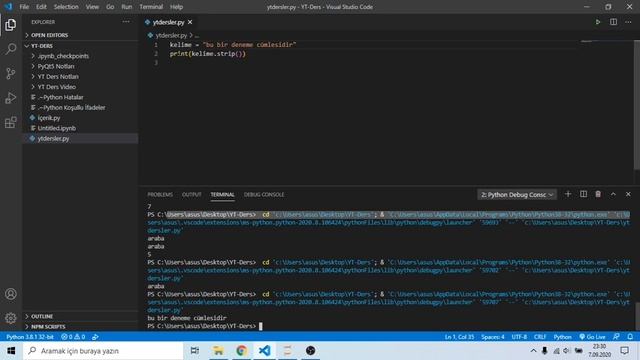Change indentation via Spaces: 4
The image size is (640, 360).
pyautogui.click(x=493, y=337)
